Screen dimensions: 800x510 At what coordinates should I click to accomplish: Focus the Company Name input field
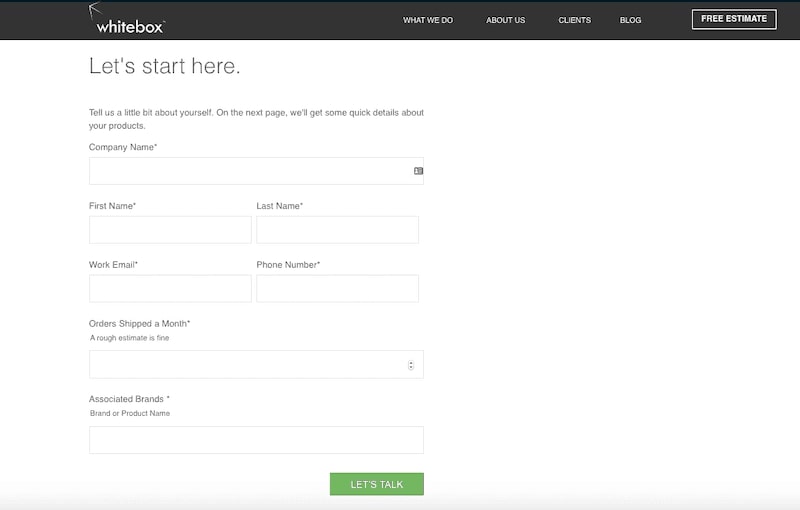(x=250, y=171)
